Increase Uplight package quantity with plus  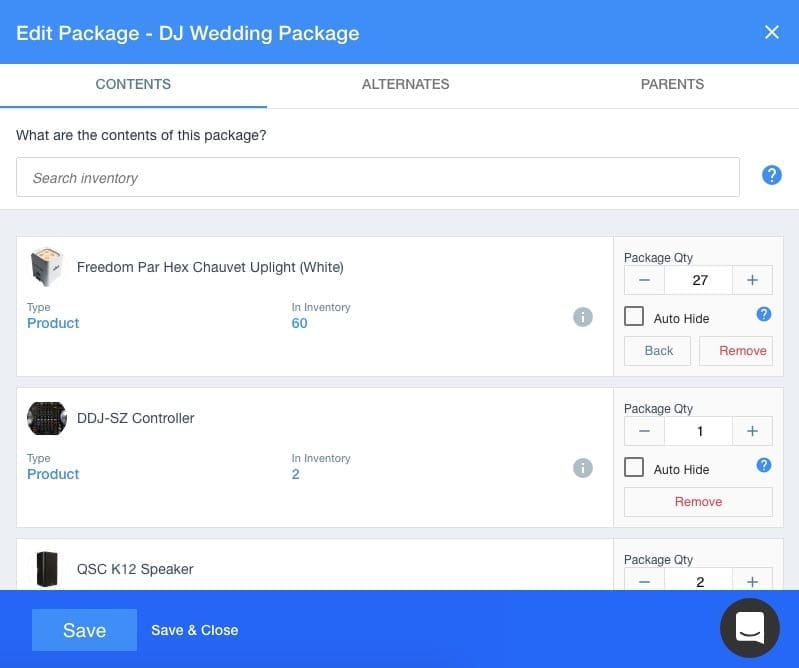click(x=752, y=281)
